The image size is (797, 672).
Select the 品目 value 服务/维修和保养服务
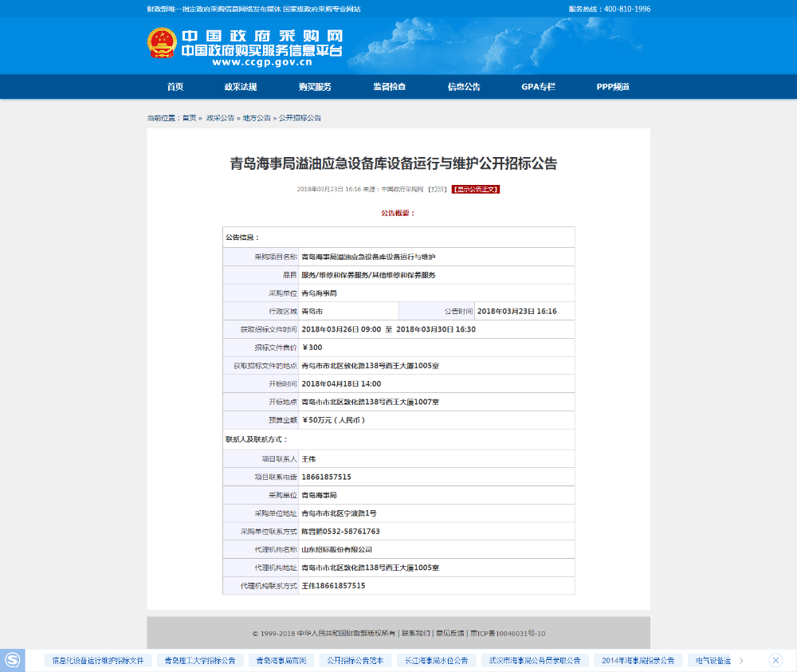pyautogui.click(x=368, y=275)
